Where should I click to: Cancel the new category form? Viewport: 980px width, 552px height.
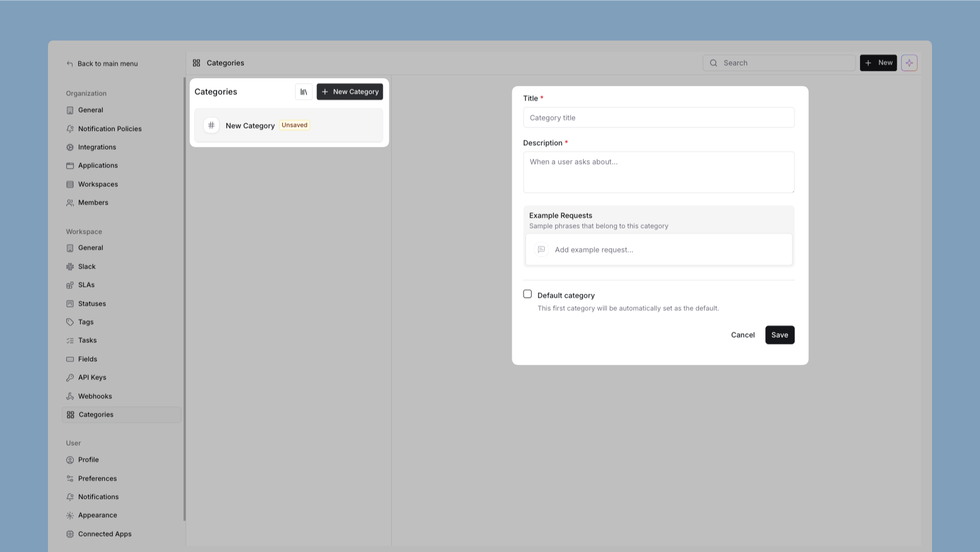[x=742, y=335]
